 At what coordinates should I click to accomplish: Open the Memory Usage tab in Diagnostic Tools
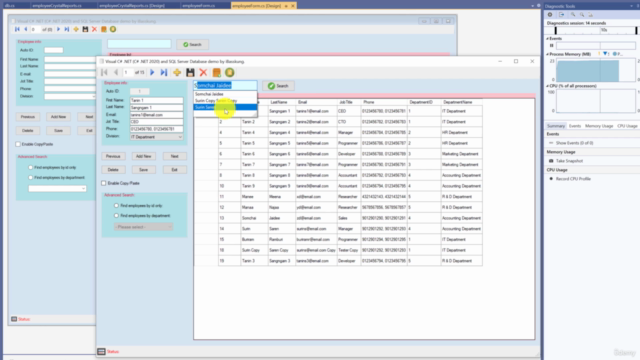tap(599, 126)
